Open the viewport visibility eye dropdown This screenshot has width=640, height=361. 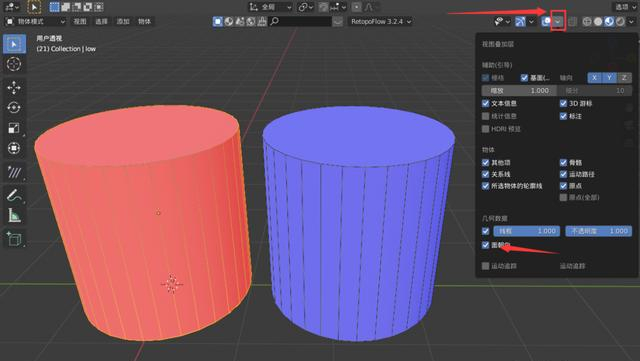pos(502,21)
